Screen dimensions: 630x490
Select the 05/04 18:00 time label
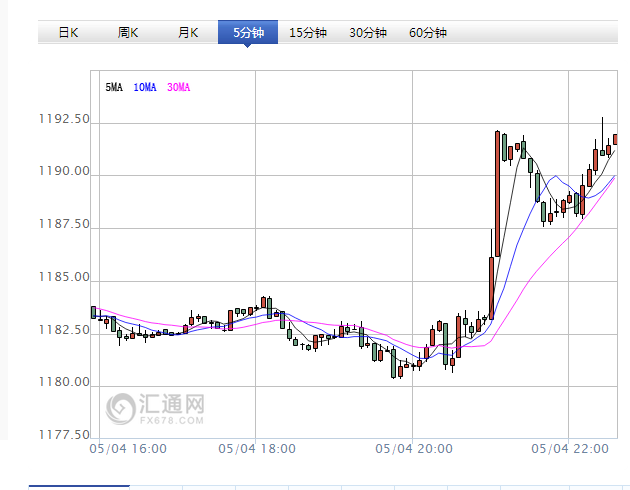click(x=257, y=449)
